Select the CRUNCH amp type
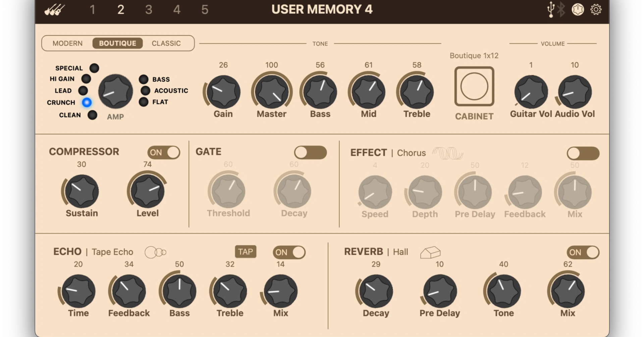The width and height of the screenshot is (644, 337). [87, 102]
